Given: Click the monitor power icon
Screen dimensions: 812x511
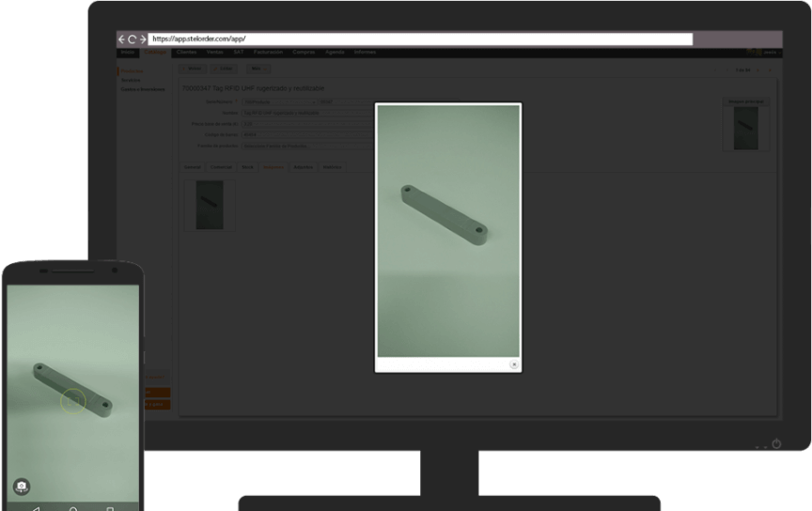Looking at the screenshot, I should point(776,443).
